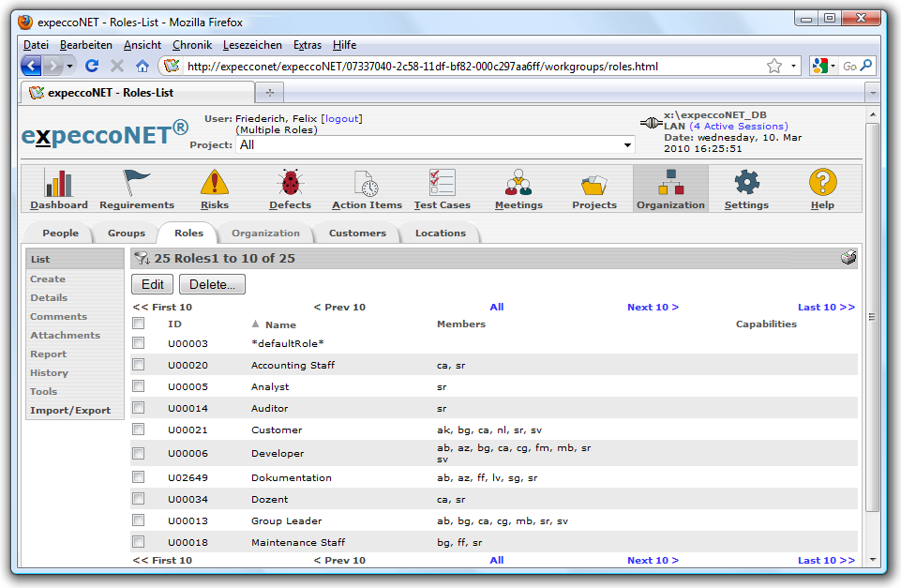Open the Lesezeichen menu
Screen dimensions: 901x588
click(252, 45)
